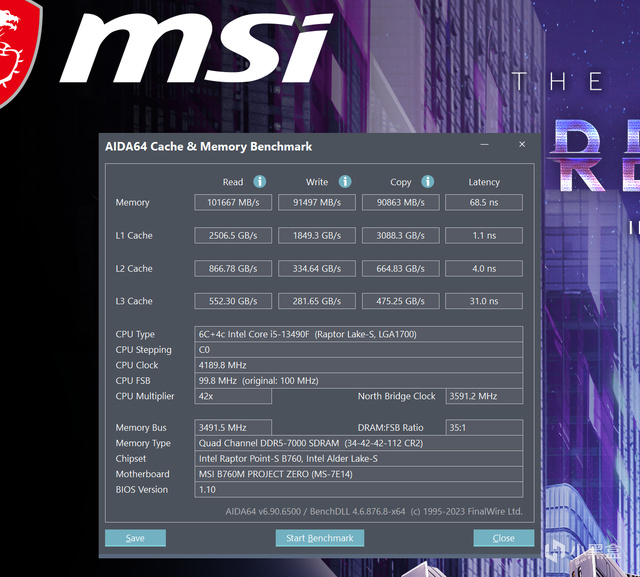
Task: Click BIOS Version value 1.10
Action: point(359,490)
